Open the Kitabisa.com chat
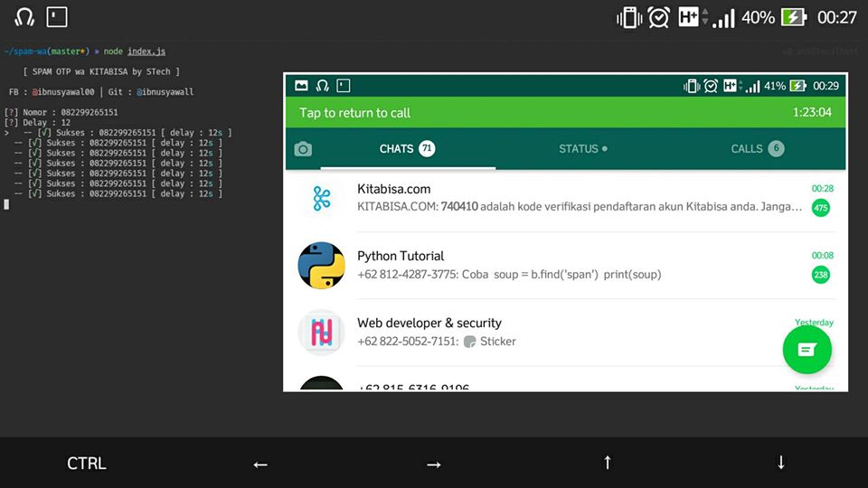Screen dimensions: 868x488 point(565,199)
